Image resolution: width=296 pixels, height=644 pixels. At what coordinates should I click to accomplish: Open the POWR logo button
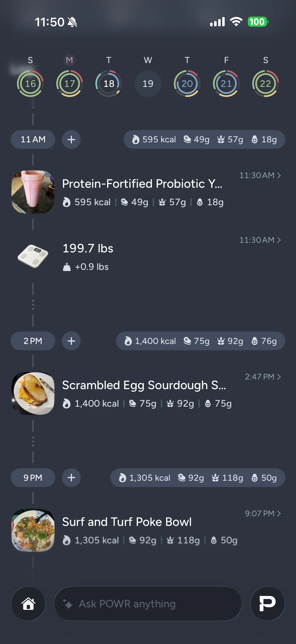tap(268, 604)
